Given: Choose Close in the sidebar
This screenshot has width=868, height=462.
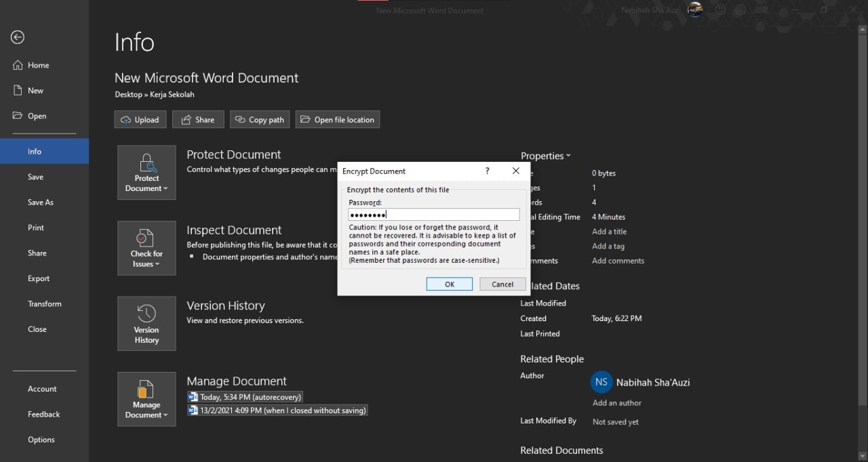Looking at the screenshot, I should [x=44, y=329].
